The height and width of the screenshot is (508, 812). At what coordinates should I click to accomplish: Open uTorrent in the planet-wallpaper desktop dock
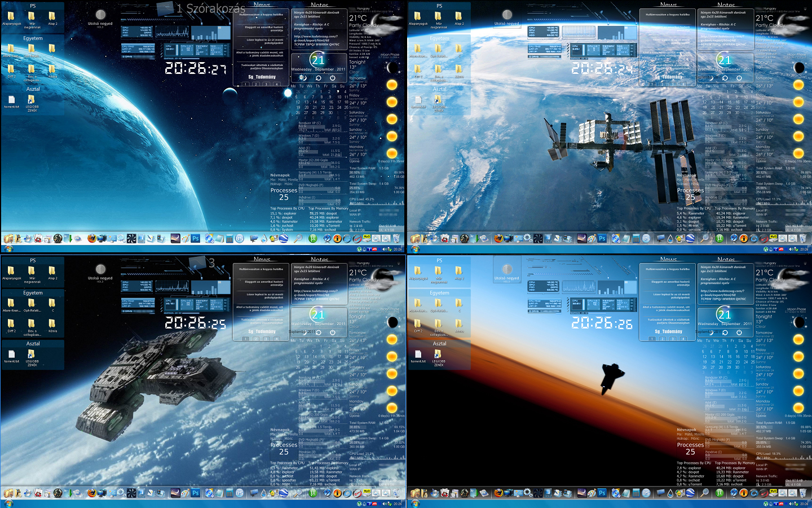pyautogui.click(x=312, y=238)
